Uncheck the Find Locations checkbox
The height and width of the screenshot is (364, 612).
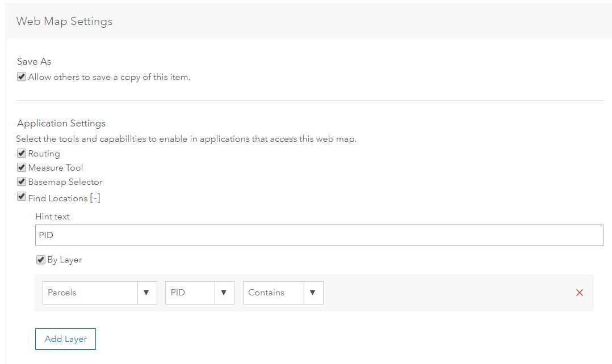[22, 197]
